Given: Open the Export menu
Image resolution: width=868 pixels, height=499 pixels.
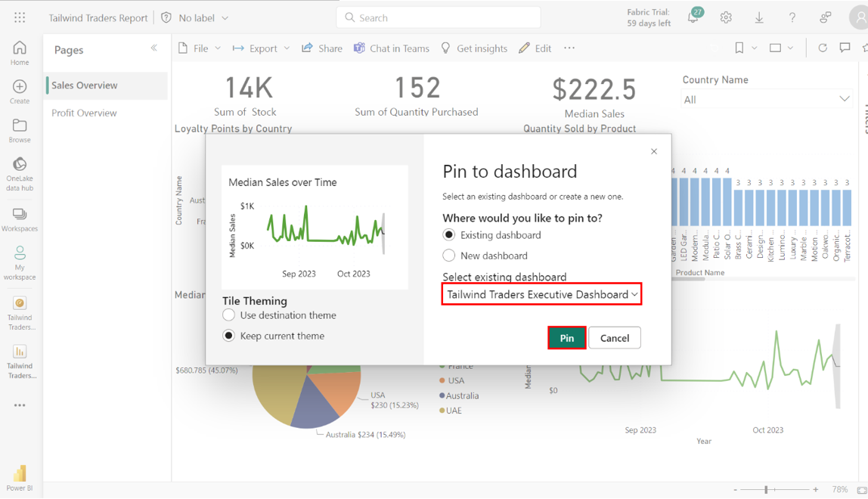Looking at the screenshot, I should (x=261, y=48).
